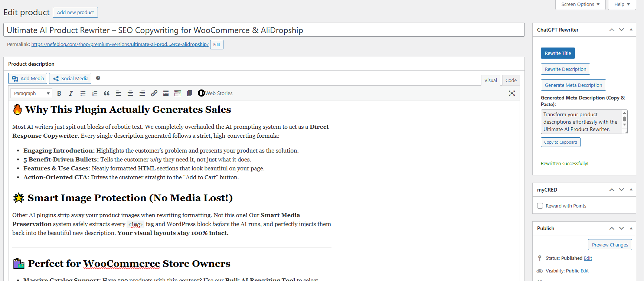Click the copy/duplicate pages toolbar icon

(190, 94)
